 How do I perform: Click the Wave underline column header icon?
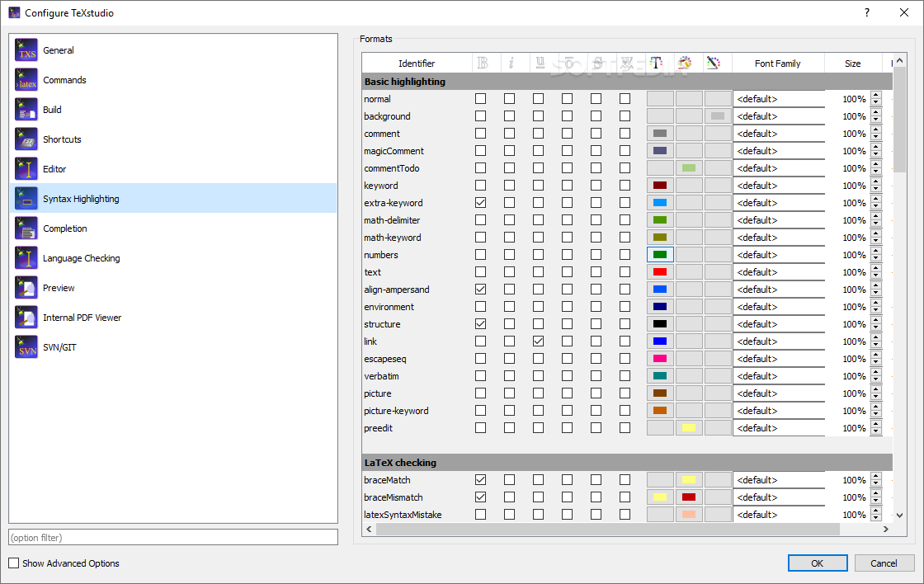(x=626, y=63)
